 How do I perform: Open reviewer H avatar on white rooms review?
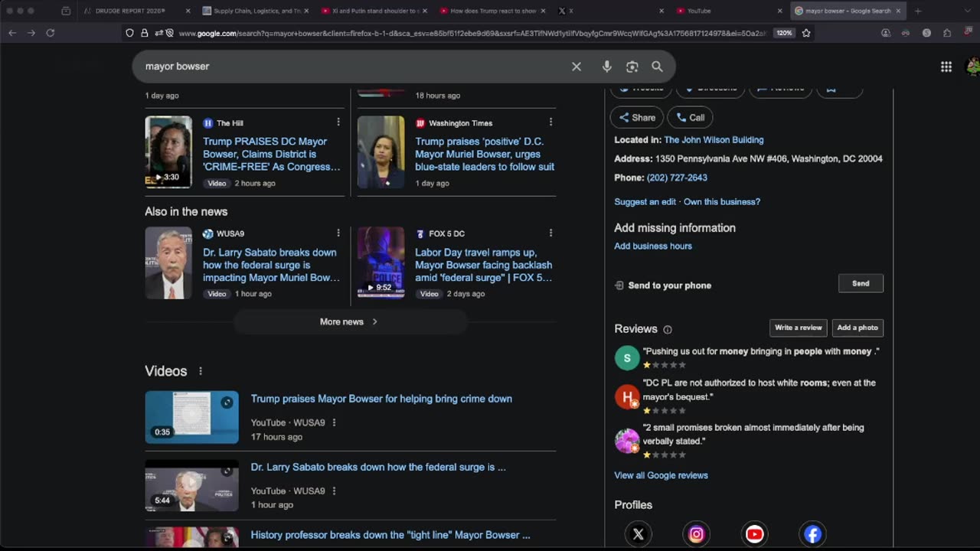(x=627, y=396)
